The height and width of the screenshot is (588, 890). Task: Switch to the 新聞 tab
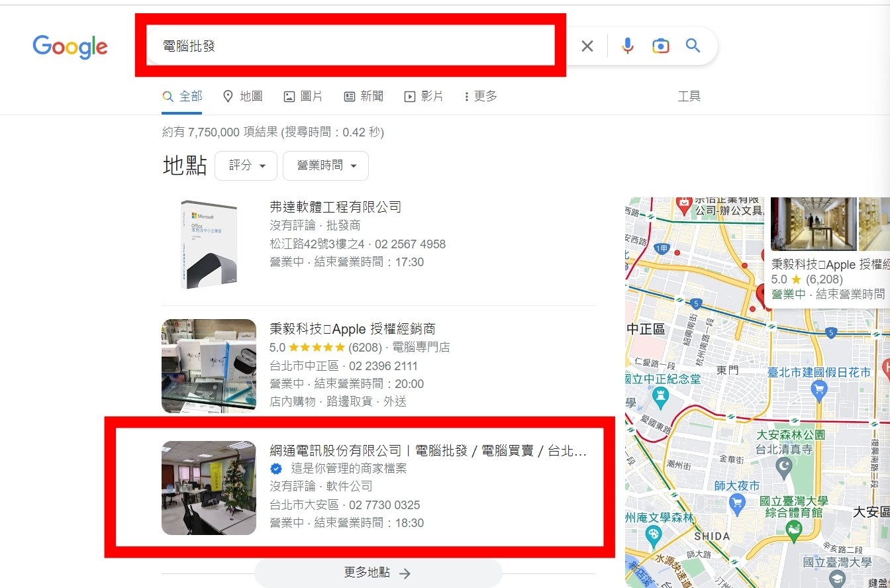(x=364, y=97)
